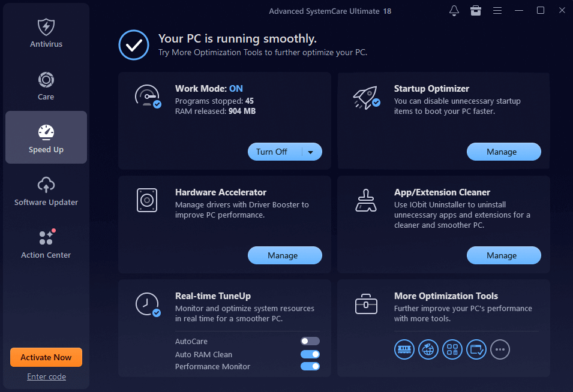Click the Enter code link
This screenshot has height=392, width=573.
[46, 376]
